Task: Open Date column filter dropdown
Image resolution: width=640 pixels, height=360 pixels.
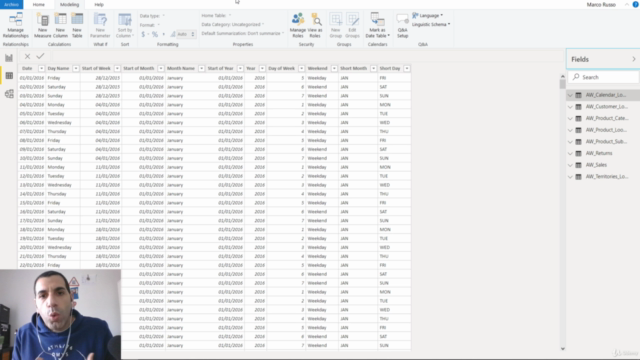Action: (41, 68)
